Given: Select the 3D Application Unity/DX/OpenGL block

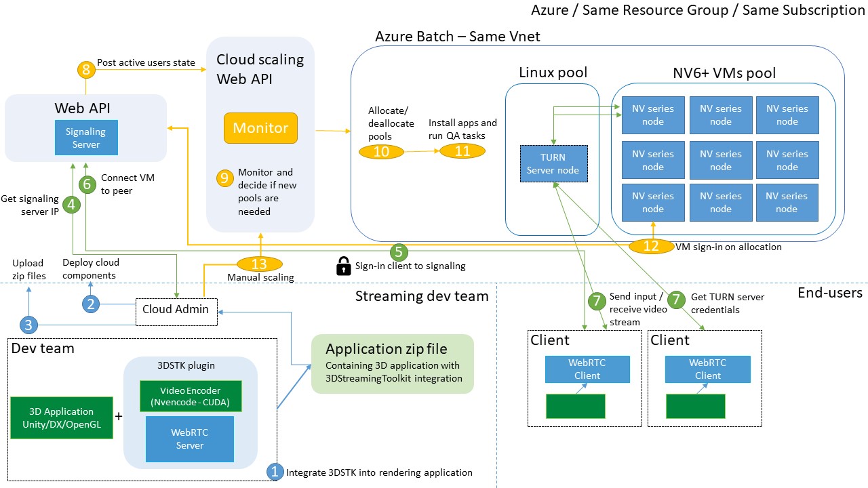Looking at the screenshot, I should click(x=62, y=418).
